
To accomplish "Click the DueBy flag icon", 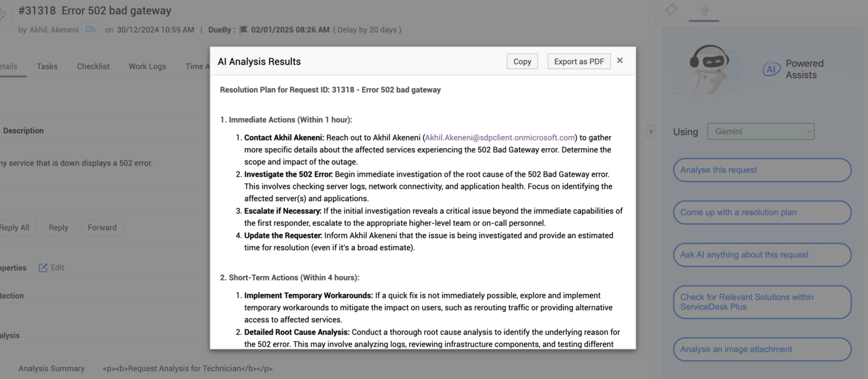I will click(243, 30).
